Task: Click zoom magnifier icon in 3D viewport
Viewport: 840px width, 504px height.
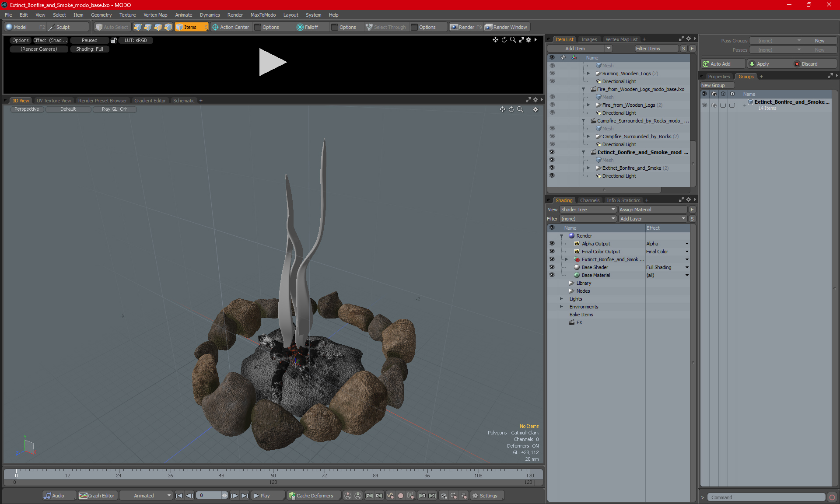Action: pos(520,109)
